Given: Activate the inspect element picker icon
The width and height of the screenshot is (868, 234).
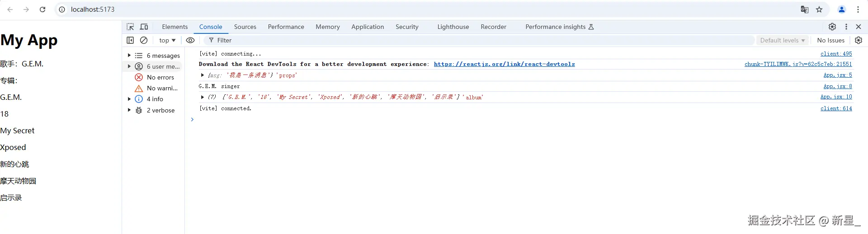Looking at the screenshot, I should pyautogui.click(x=130, y=27).
